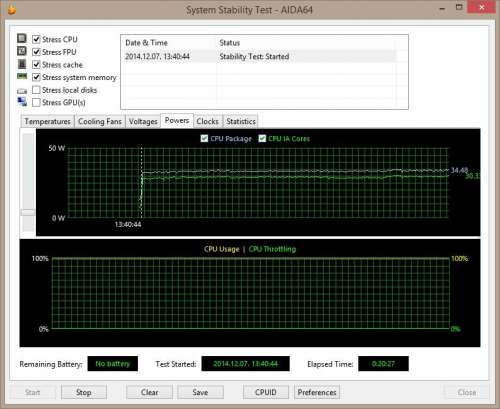Click the monitor icon beside Stress GPU(s)
The height and width of the screenshot is (409, 500).
pyautogui.click(x=22, y=102)
